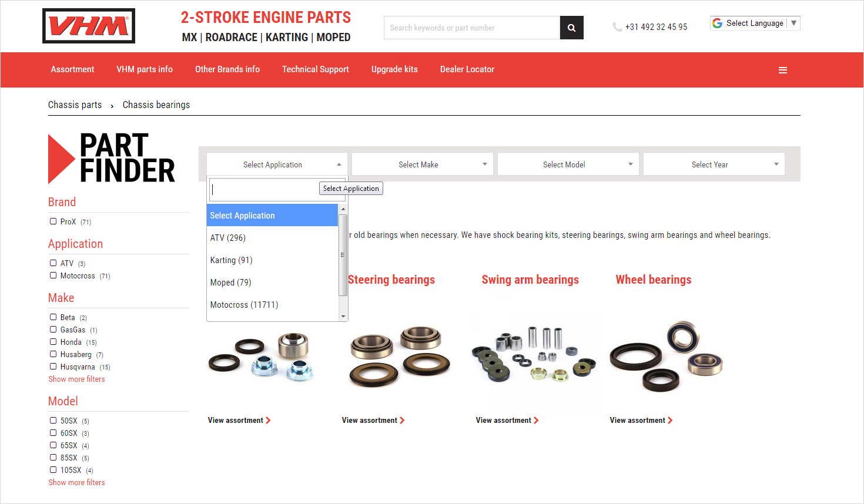
Task: Click red arrow next to Swing arm assortment
Action: pyautogui.click(x=536, y=421)
